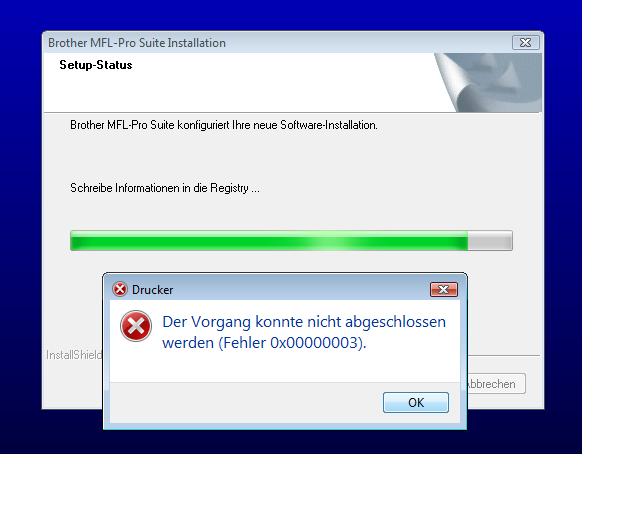This screenshot has height=512, width=640.
Task: Click the OK button in Drucker dialog
Action: click(x=416, y=402)
